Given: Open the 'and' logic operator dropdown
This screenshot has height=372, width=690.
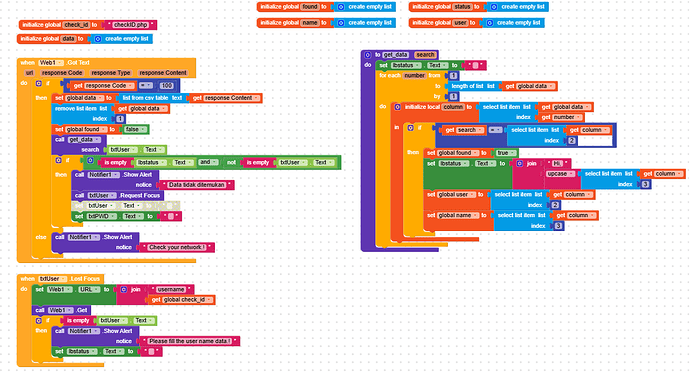Looking at the screenshot, I should (x=209, y=162).
